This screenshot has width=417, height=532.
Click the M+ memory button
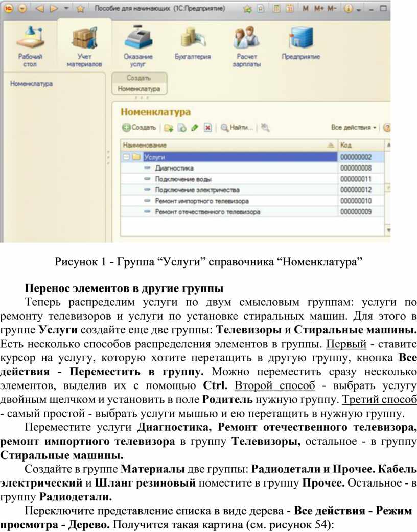(x=319, y=9)
